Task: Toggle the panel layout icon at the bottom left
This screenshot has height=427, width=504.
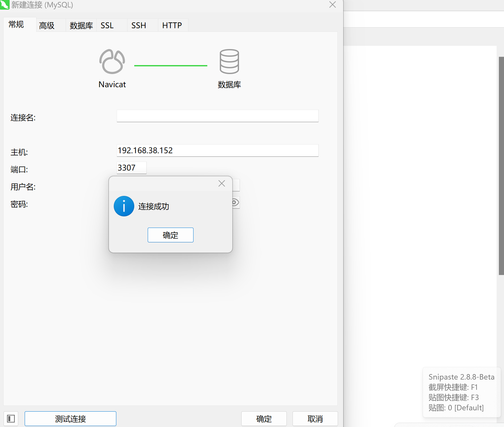Action: pyautogui.click(x=11, y=419)
